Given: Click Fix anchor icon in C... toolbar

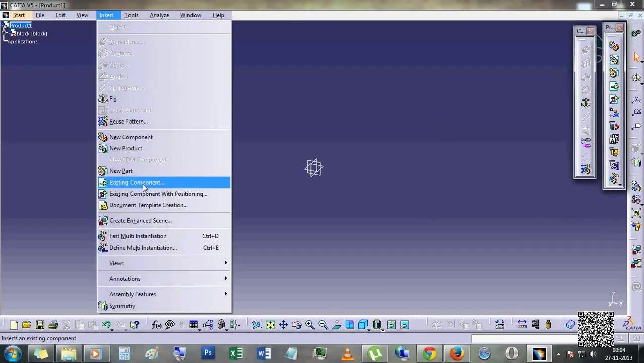Looking at the screenshot, I should click(x=585, y=103).
